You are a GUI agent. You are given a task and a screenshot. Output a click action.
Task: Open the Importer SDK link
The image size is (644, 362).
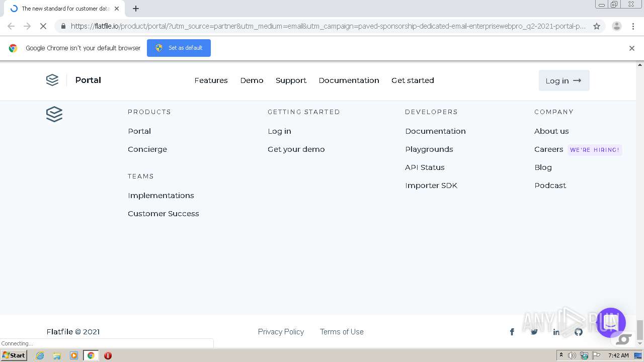pyautogui.click(x=431, y=186)
